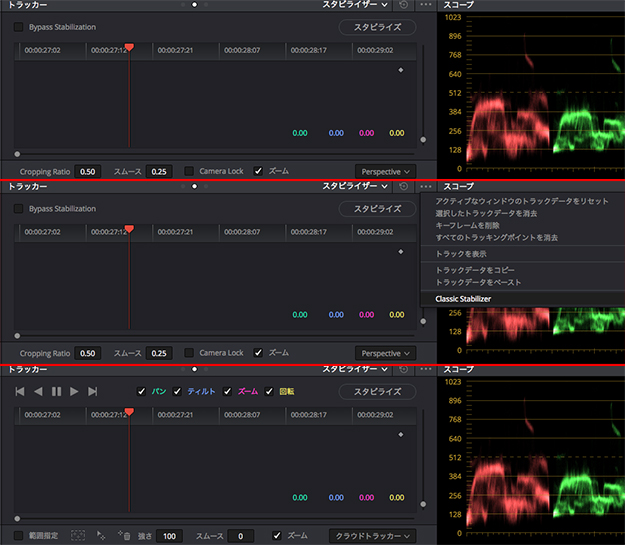
Task: Click track-backward-to-start button in bottom tracker
Action: 19,391
